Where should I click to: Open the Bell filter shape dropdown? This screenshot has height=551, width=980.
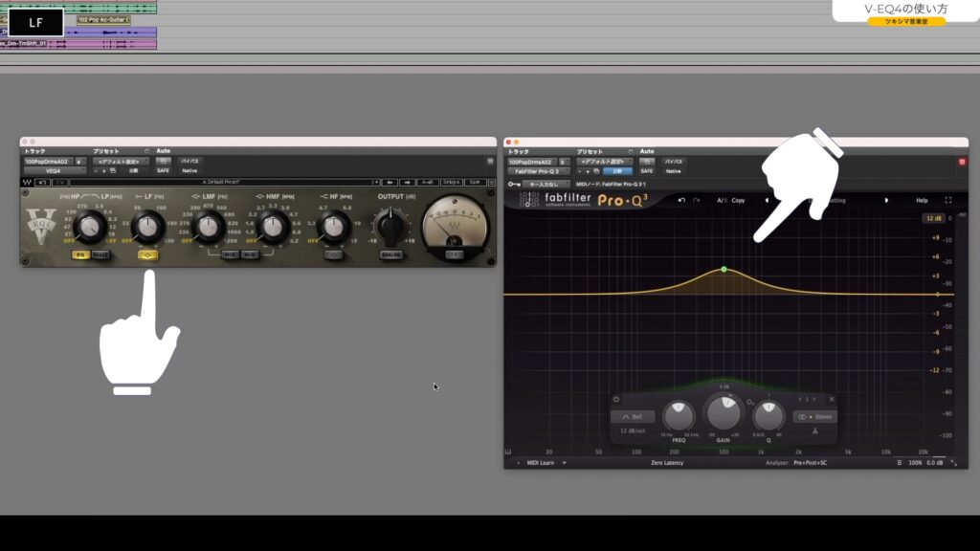(634, 417)
